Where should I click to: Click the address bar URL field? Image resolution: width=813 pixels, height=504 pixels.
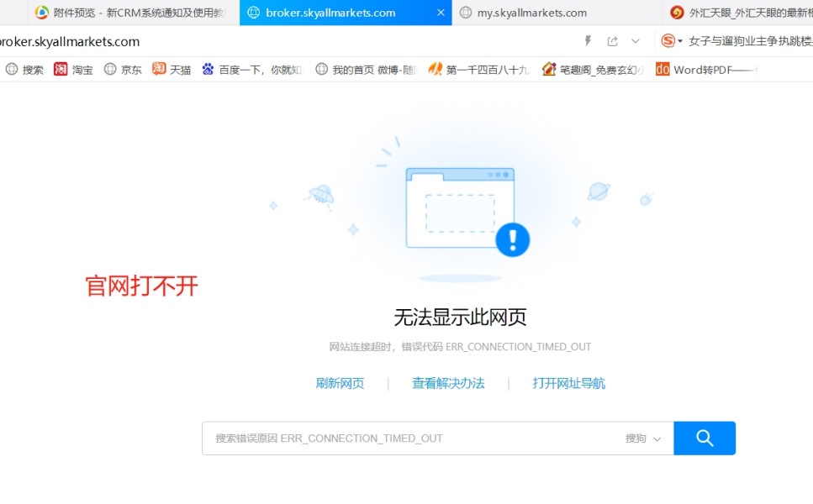(x=285, y=41)
